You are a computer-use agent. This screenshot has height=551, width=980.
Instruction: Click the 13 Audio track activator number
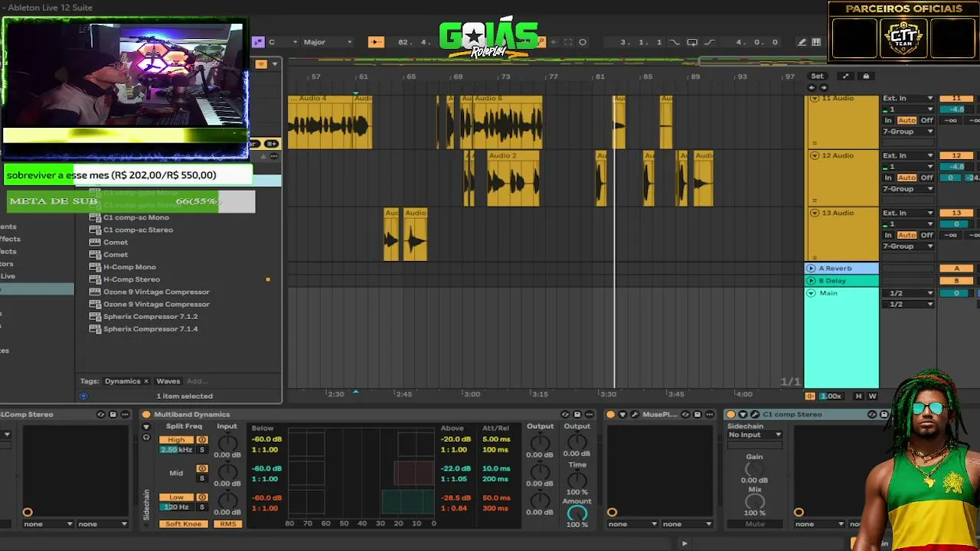956,213
